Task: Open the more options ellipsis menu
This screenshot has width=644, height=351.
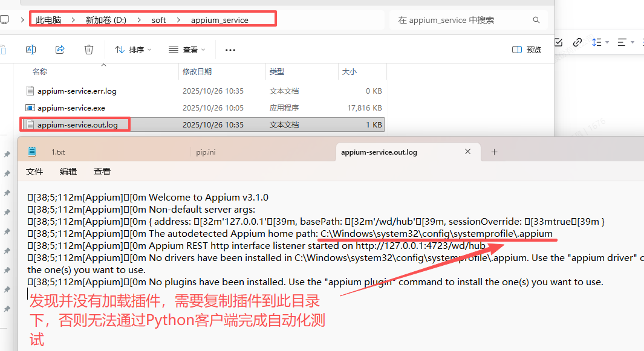Action: click(x=230, y=50)
